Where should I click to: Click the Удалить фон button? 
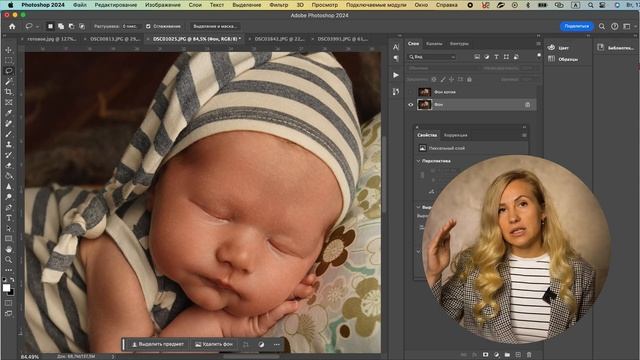pos(213,344)
